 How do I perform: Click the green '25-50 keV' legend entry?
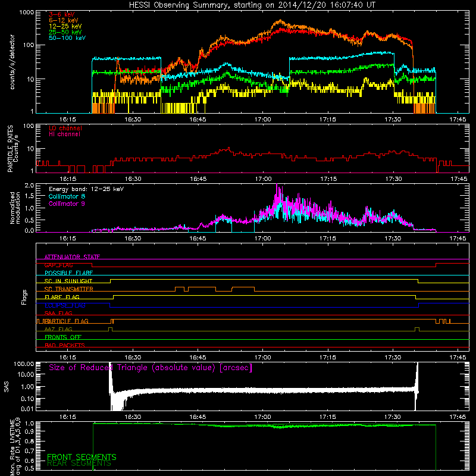pyautogui.click(x=65, y=32)
